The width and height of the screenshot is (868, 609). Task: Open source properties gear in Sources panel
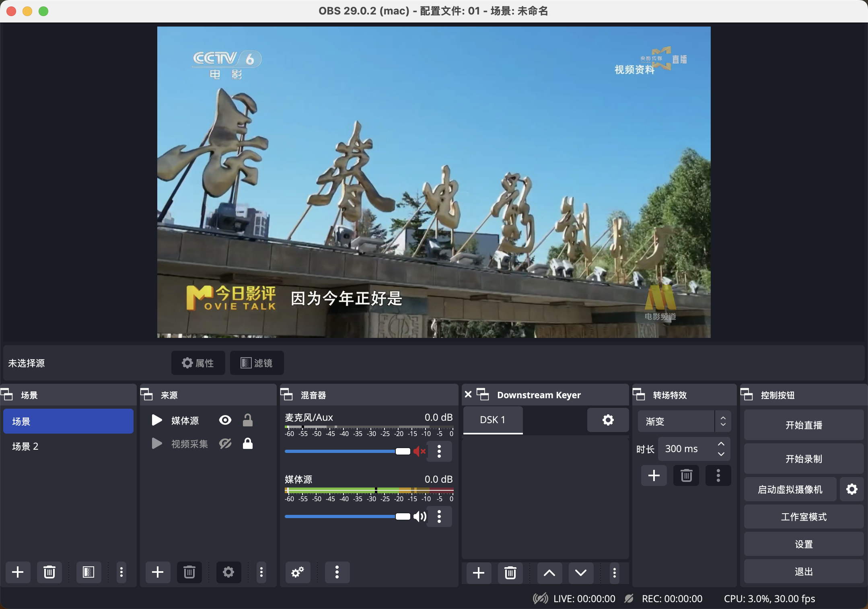228,572
